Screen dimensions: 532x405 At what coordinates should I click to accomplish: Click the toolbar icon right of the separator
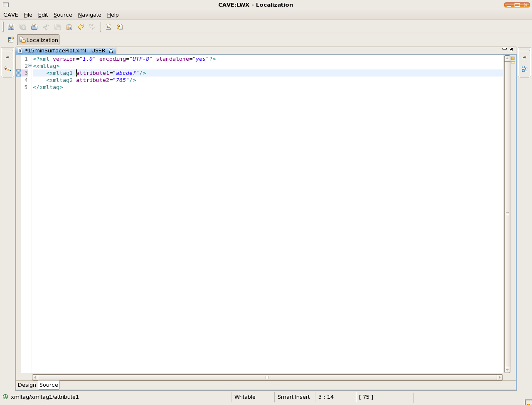[108, 27]
